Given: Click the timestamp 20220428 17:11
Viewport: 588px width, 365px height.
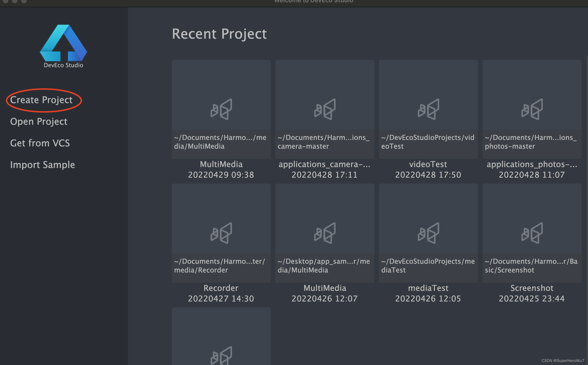Looking at the screenshot, I should point(325,175).
